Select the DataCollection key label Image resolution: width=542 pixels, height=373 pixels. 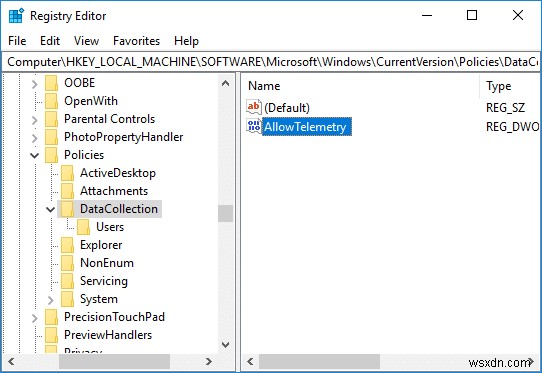(x=119, y=209)
